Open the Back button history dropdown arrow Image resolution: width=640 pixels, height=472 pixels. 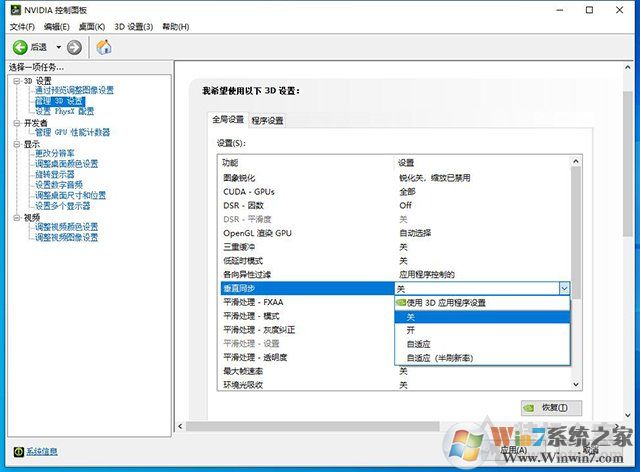pos(58,47)
